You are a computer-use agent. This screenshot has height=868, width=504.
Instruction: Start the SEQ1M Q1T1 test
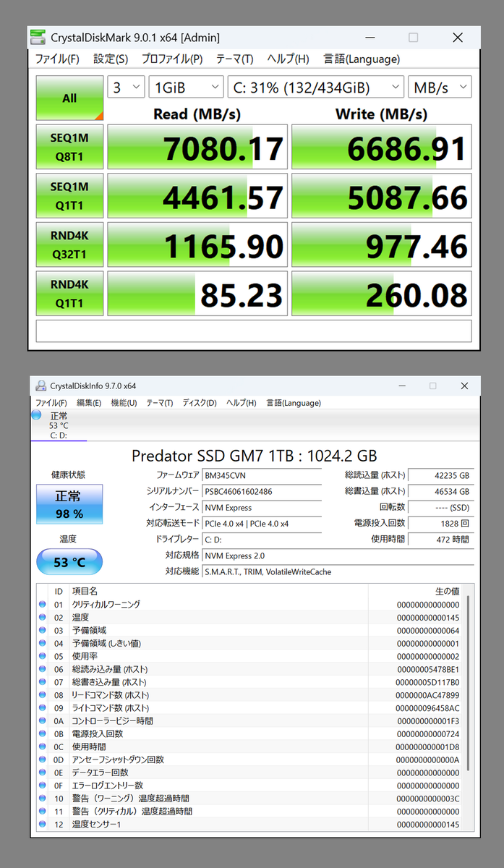point(69,196)
